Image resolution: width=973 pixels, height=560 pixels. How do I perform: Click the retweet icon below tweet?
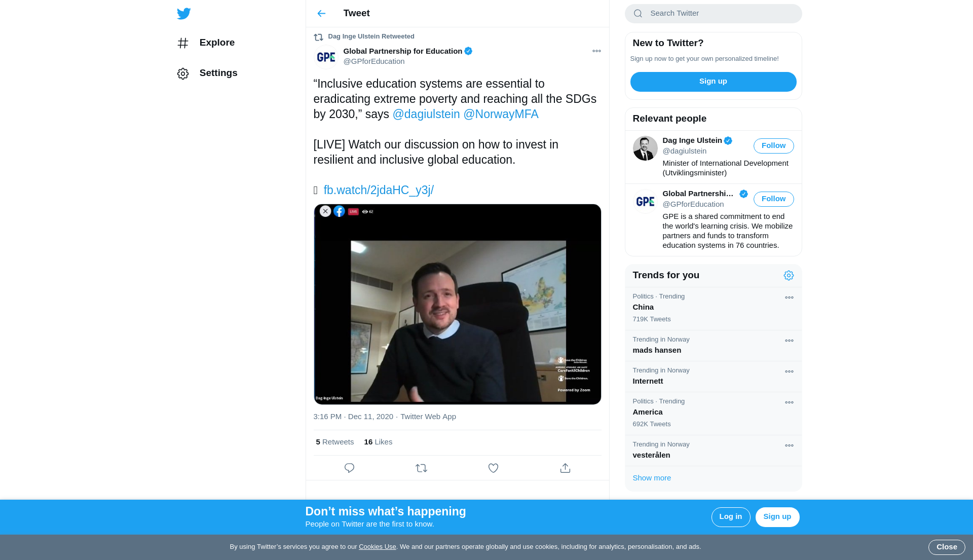[421, 468]
